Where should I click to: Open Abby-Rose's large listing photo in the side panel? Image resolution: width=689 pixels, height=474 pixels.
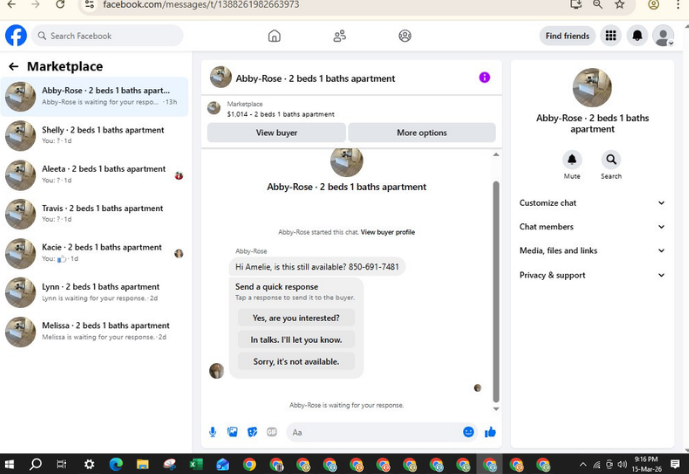(x=592, y=87)
